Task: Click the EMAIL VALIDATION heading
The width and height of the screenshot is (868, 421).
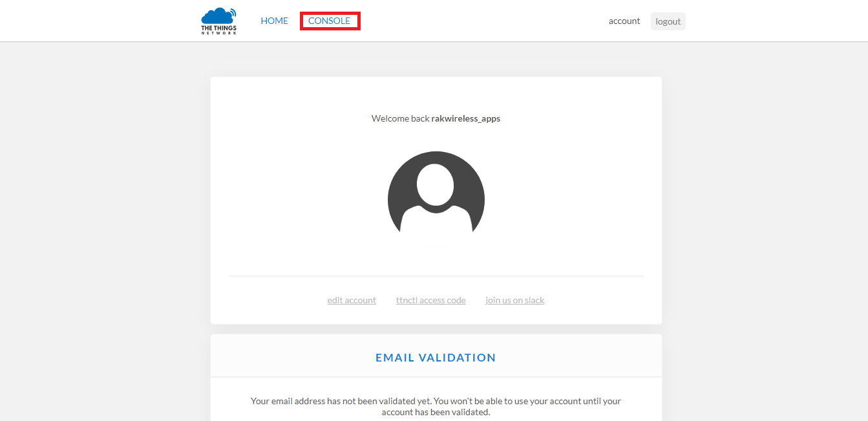Action: pyautogui.click(x=436, y=358)
